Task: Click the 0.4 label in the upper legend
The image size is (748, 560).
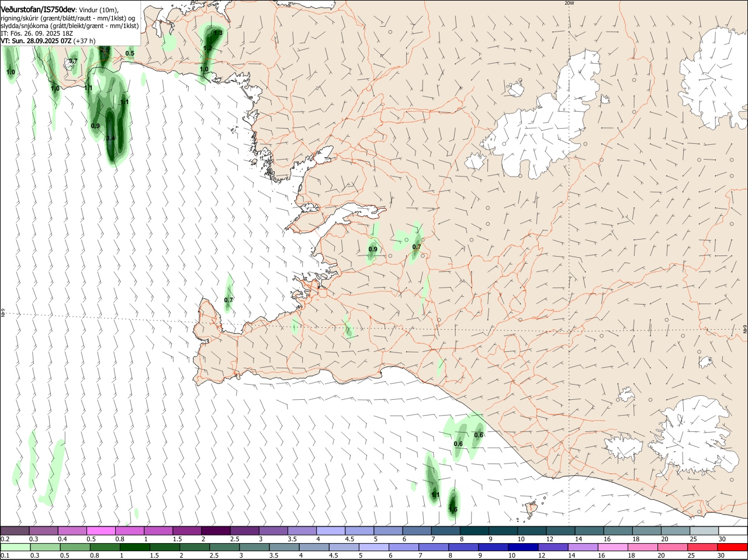Action: pyautogui.click(x=63, y=539)
